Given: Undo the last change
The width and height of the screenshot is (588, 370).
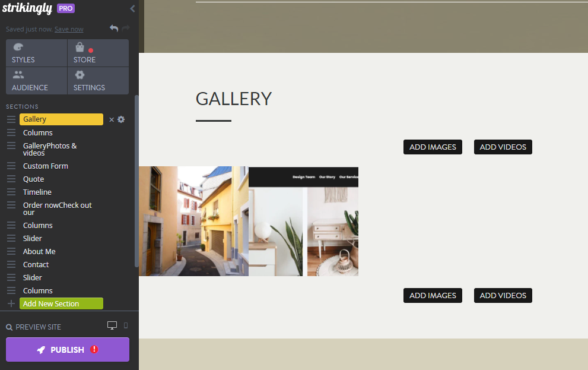Looking at the screenshot, I should click(x=113, y=27).
